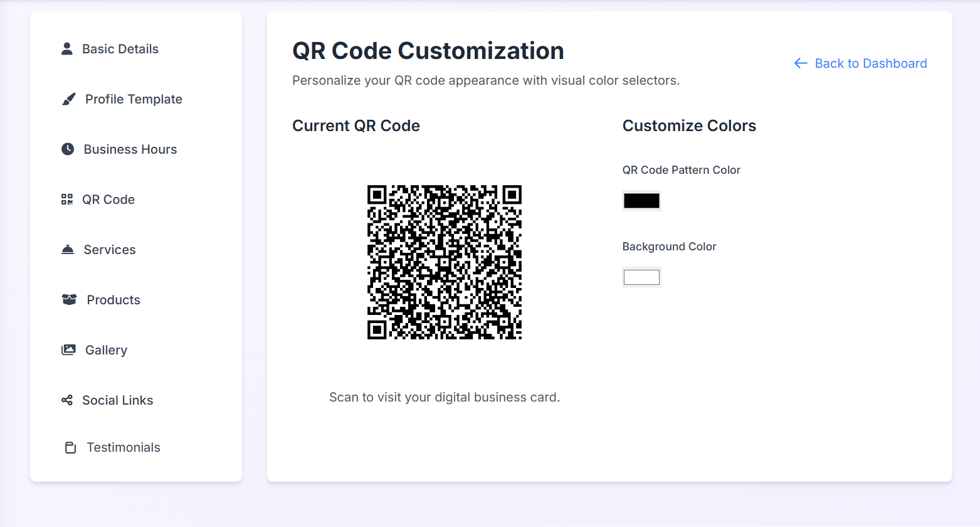Click the Business Hours clock icon
Viewport: 980px width, 527px height.
(68, 149)
